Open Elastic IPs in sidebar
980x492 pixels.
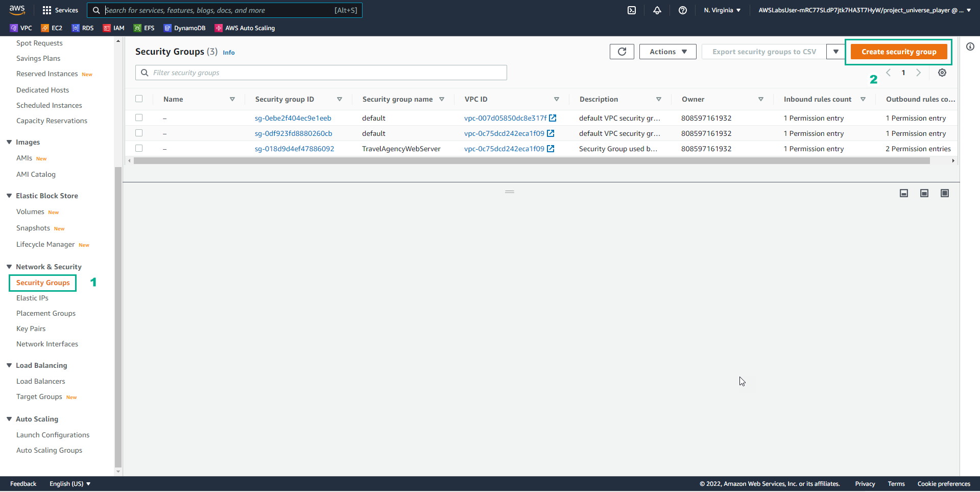32,298
